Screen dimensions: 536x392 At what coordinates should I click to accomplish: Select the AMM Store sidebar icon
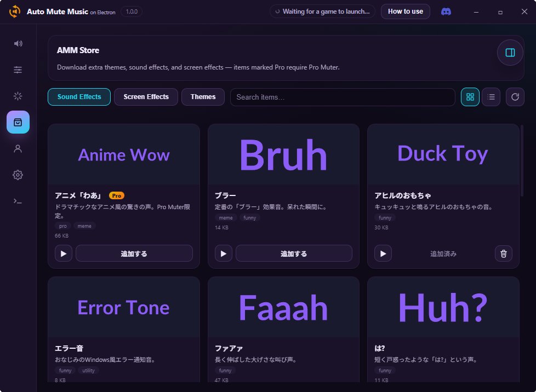[18, 122]
